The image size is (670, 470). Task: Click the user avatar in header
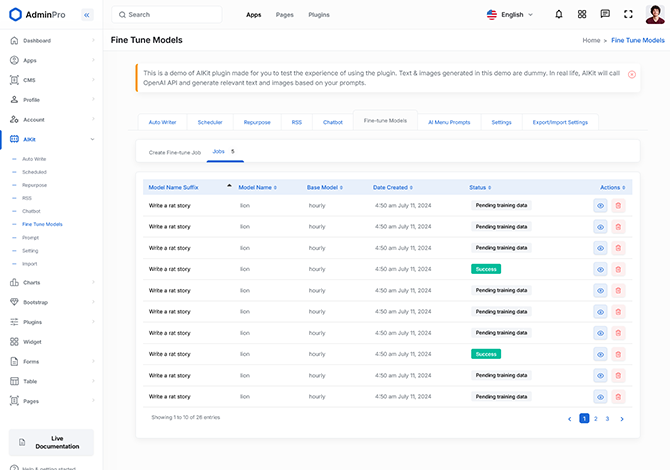pos(654,14)
